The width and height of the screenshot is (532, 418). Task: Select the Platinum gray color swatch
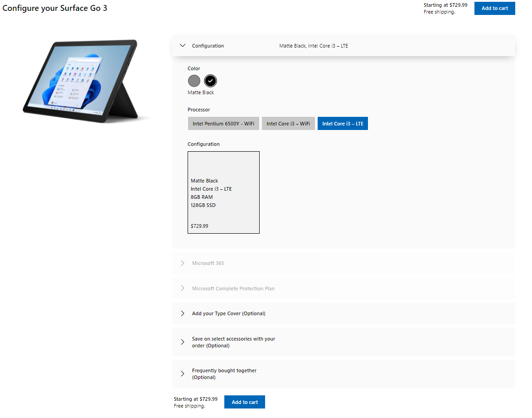[194, 81]
